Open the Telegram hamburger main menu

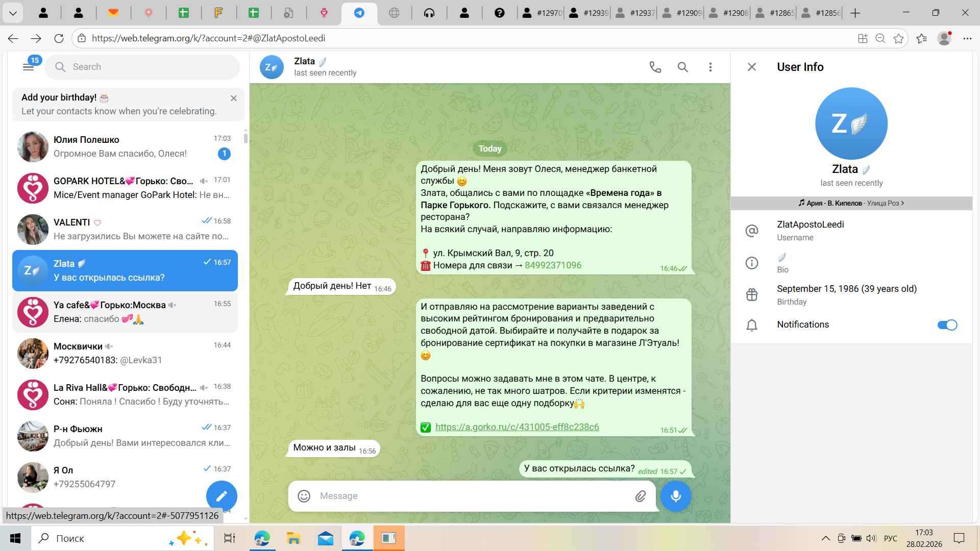(28, 67)
